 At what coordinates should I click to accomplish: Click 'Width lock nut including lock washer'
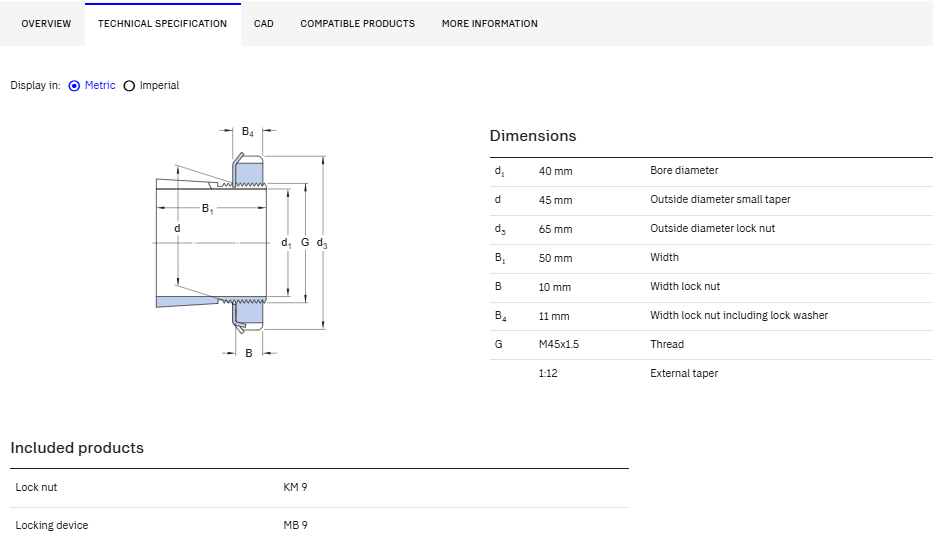click(x=738, y=315)
